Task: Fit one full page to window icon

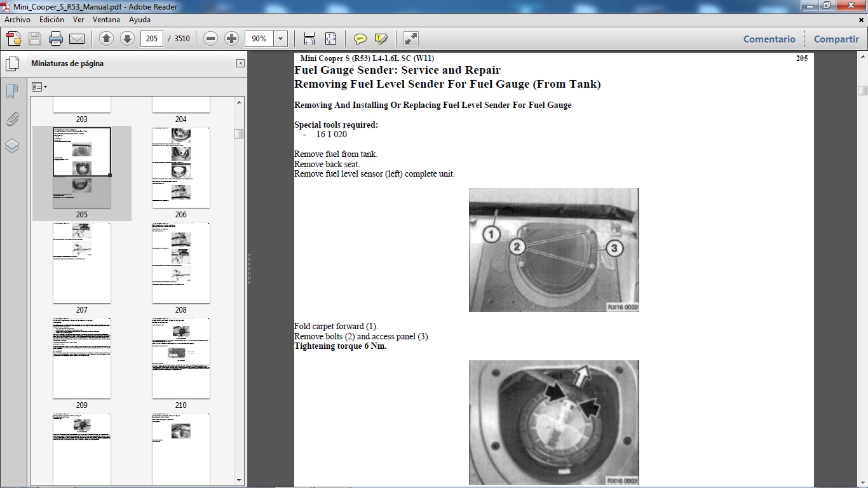Action: pos(330,39)
